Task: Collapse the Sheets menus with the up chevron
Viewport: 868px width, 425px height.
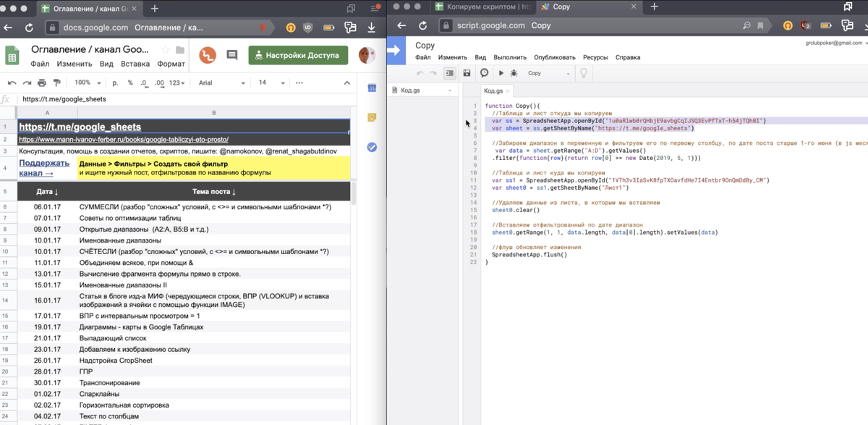Action: pyautogui.click(x=347, y=83)
